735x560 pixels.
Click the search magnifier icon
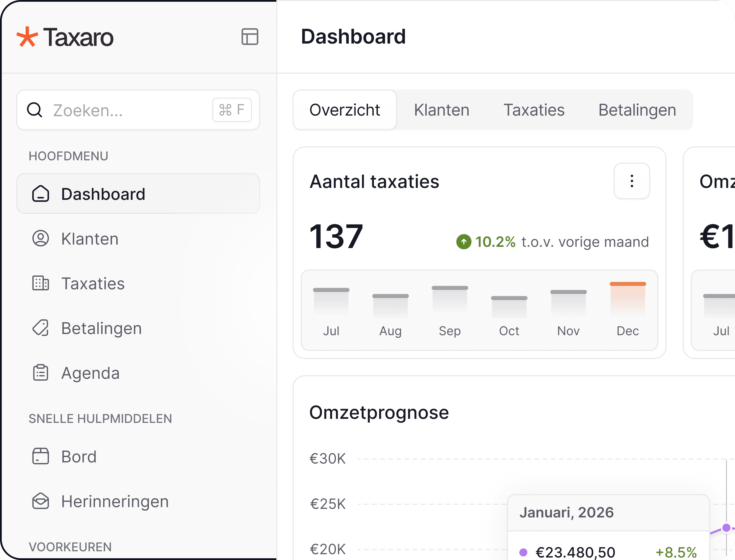click(x=35, y=110)
